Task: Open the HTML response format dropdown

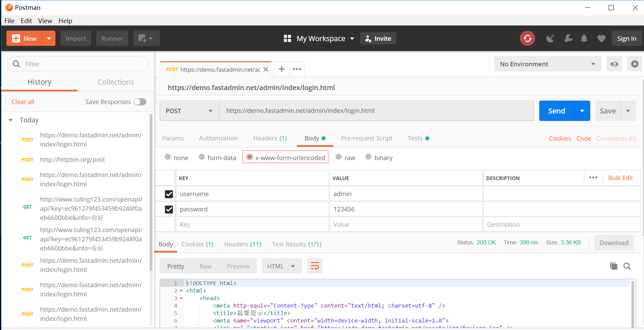Action: click(x=281, y=266)
